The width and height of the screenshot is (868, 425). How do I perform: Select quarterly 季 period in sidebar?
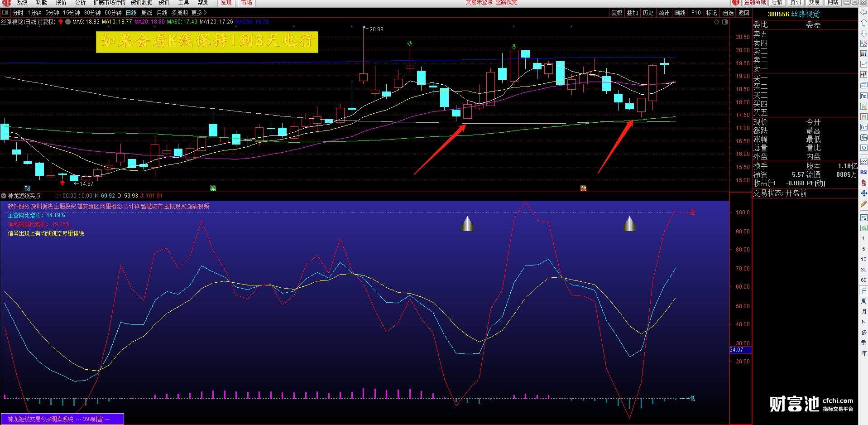click(863, 343)
